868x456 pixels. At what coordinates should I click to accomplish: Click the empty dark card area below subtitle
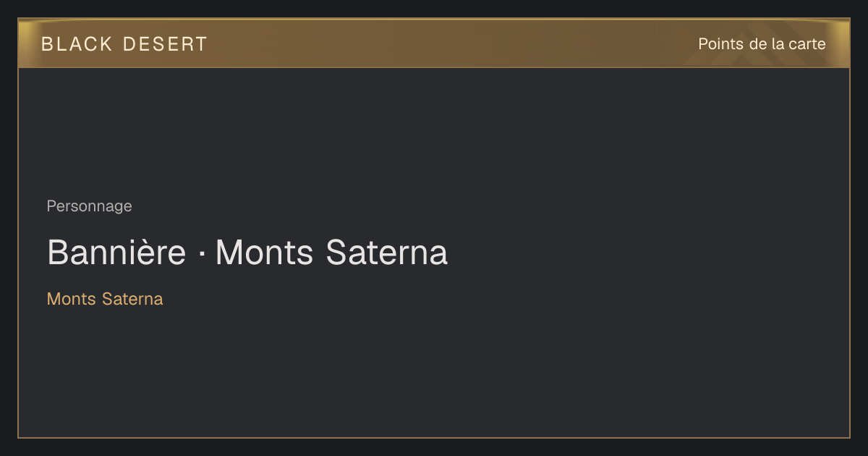pyautogui.click(x=434, y=373)
